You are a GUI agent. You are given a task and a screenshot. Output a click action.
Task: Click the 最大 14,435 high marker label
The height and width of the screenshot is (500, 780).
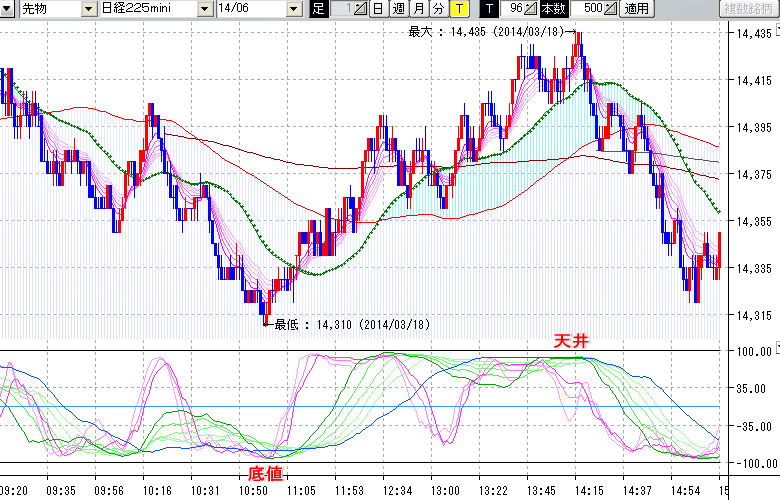tap(490, 32)
